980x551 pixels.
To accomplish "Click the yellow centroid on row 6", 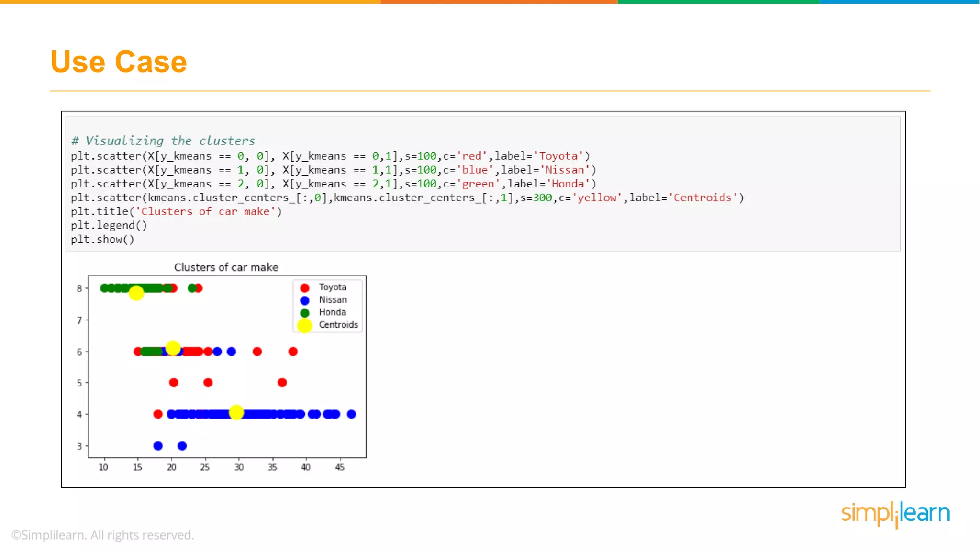I will pyautogui.click(x=173, y=348).
